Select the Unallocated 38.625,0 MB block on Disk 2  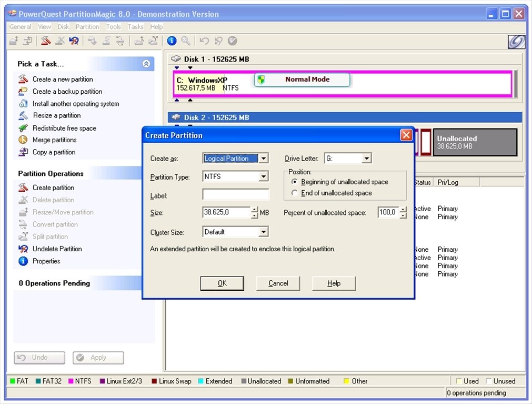point(475,142)
